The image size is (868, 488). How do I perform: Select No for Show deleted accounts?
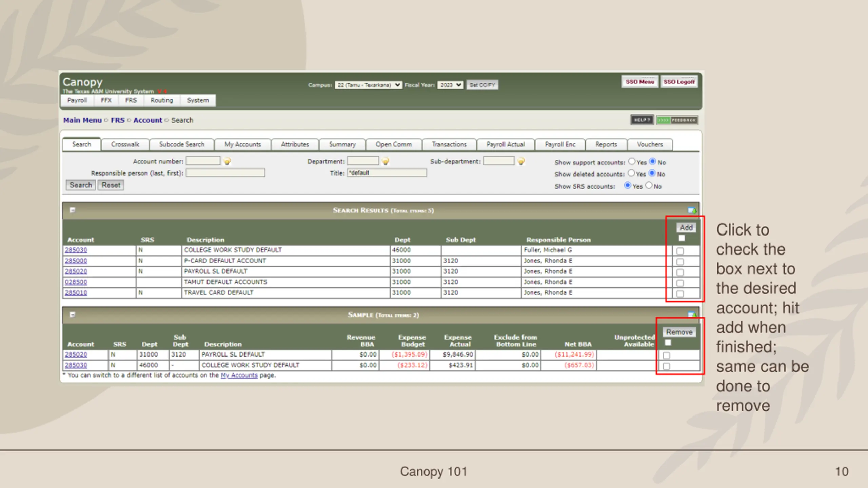[x=652, y=173]
